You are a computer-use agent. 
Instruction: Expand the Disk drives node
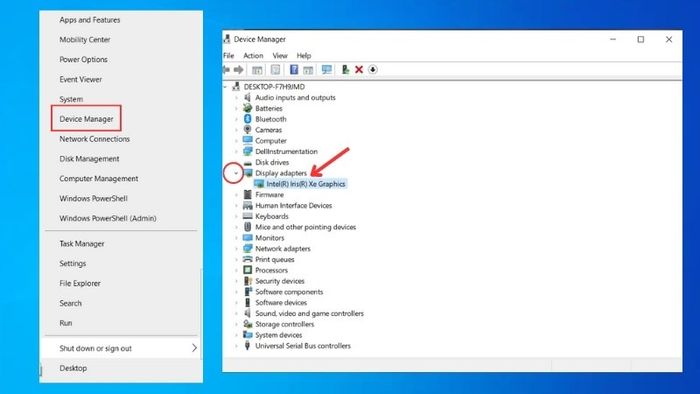pyautogui.click(x=236, y=162)
